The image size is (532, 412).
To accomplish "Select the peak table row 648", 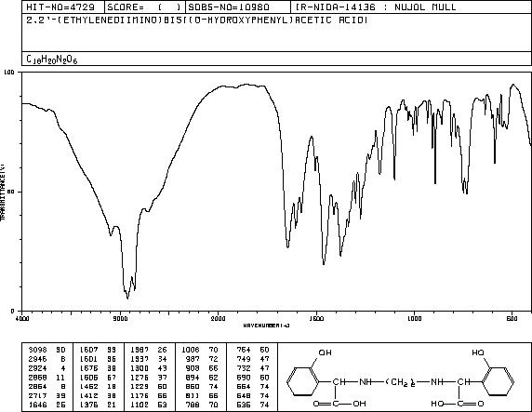I will [253, 395].
